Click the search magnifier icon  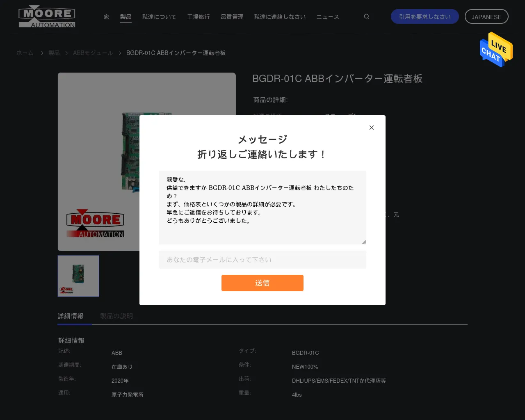tap(367, 17)
